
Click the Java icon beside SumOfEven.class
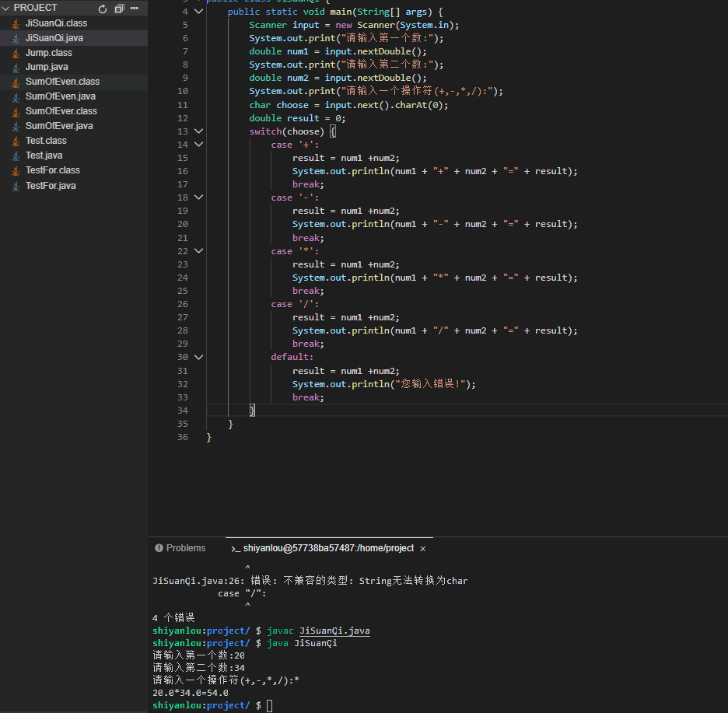(x=16, y=82)
